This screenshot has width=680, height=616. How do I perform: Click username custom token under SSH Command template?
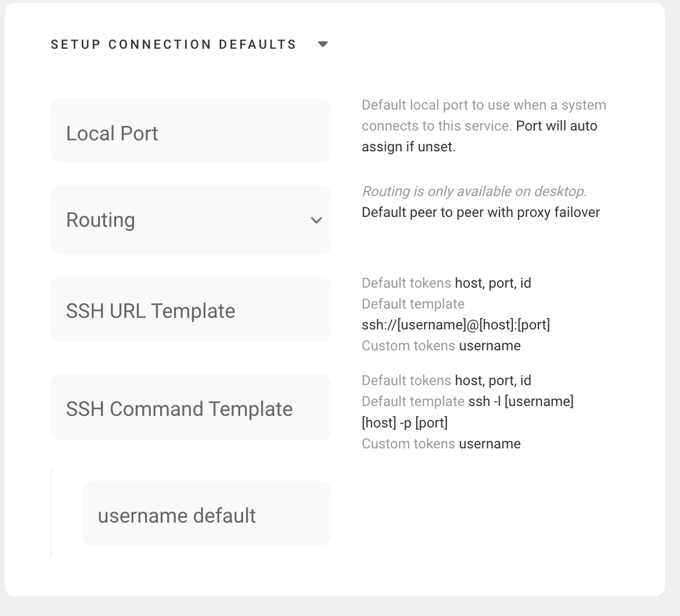coord(490,444)
